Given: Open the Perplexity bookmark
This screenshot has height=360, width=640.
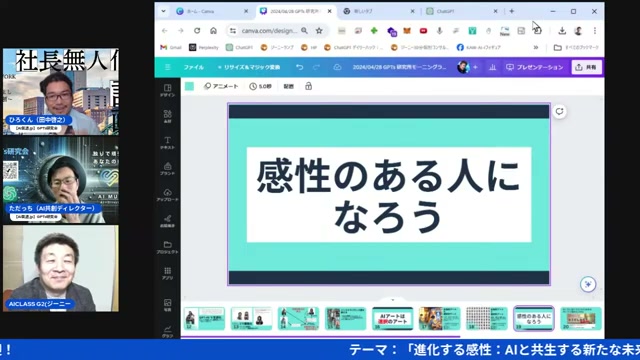Looking at the screenshot, I should [x=204, y=47].
